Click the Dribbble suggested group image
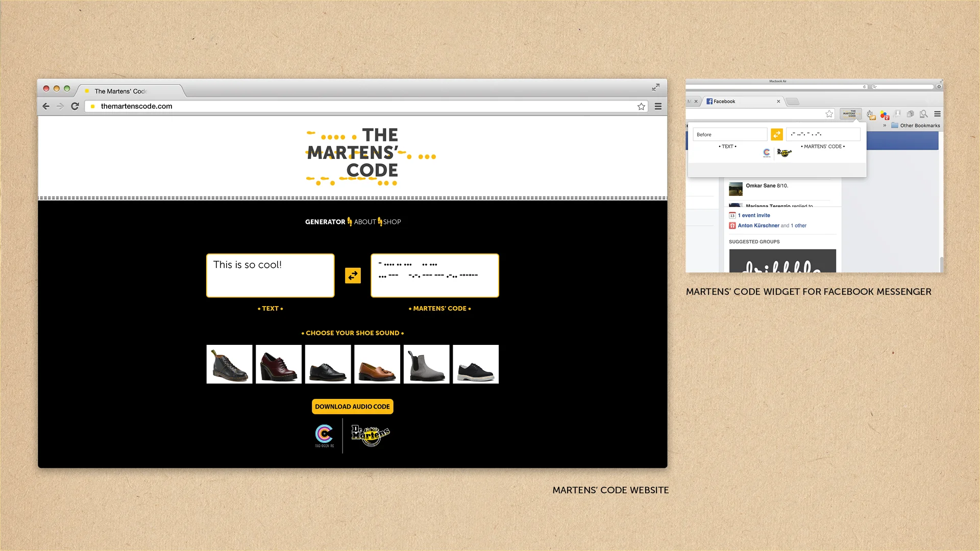Screen dimensions: 980x551 pyautogui.click(x=782, y=261)
